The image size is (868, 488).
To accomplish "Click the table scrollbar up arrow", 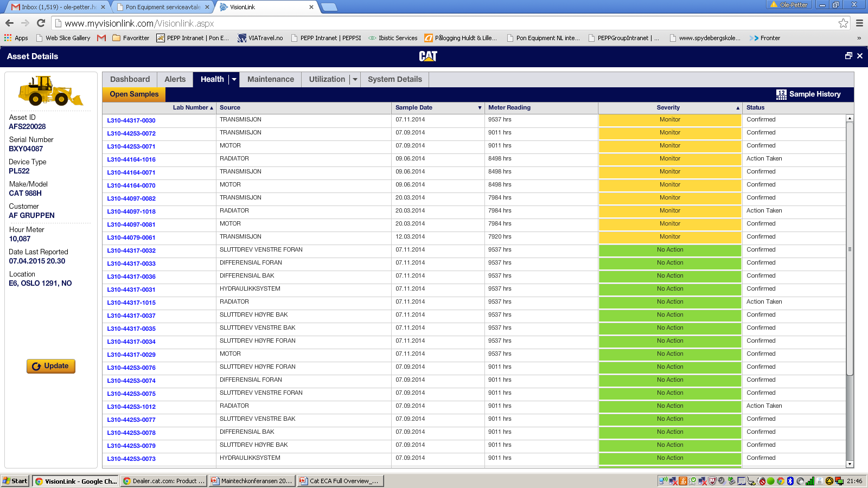I will coord(850,118).
